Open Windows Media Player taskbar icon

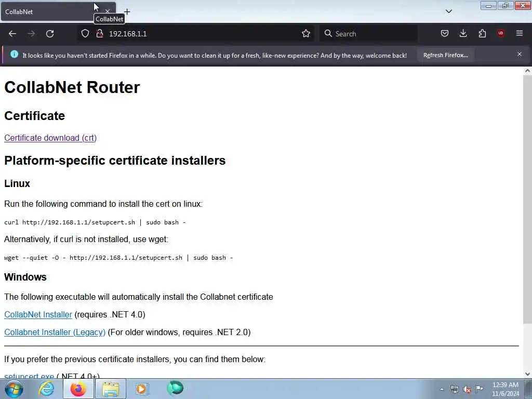point(142,389)
